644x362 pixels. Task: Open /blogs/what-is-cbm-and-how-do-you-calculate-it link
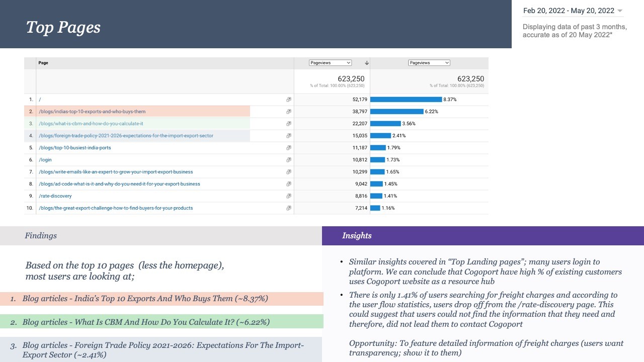coord(91,124)
